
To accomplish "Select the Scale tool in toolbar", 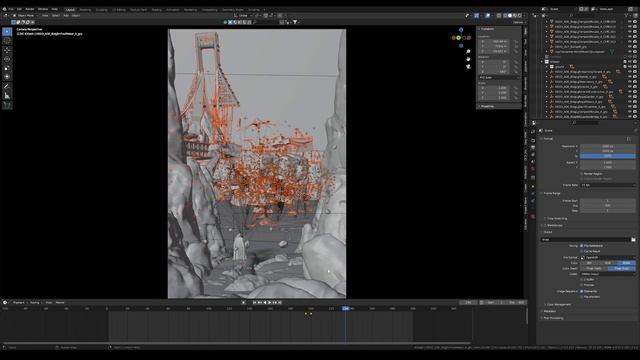I will pyautogui.click(x=7, y=68).
